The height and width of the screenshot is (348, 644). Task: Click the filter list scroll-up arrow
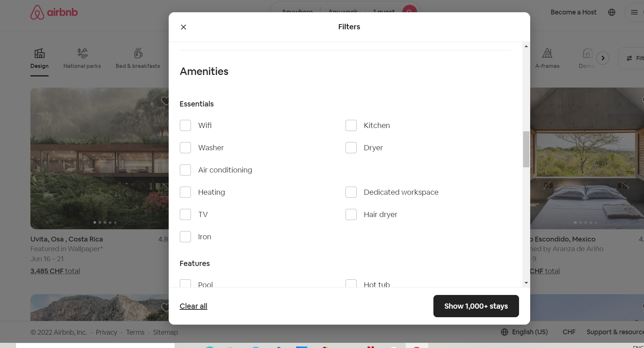[526, 46]
